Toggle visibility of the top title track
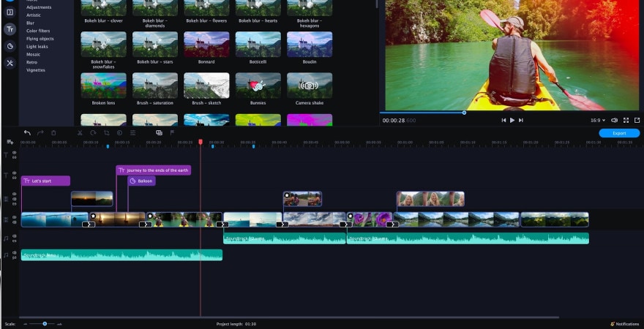Image resolution: width=644 pixels, height=329 pixels. [14, 153]
